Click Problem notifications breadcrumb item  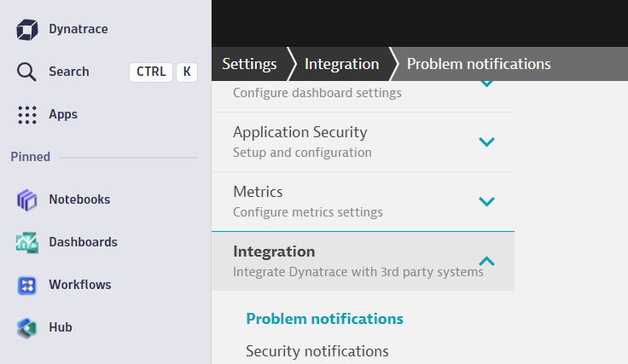pos(479,64)
